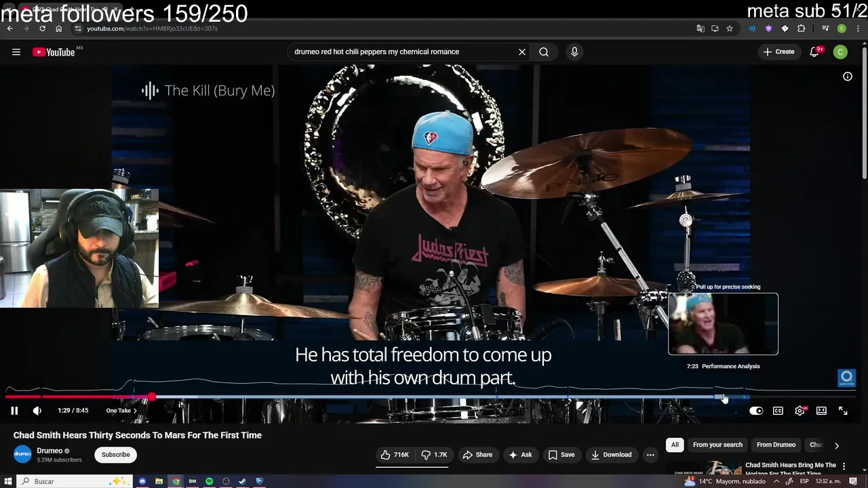Open the Drumeo channel avatar
This screenshot has height=488, width=868.
pyautogui.click(x=22, y=455)
